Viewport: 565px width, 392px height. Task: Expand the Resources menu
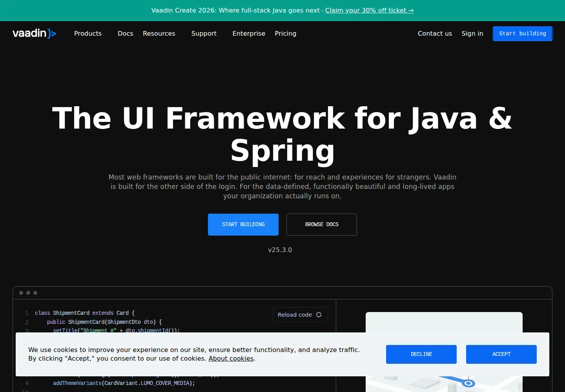click(x=159, y=34)
